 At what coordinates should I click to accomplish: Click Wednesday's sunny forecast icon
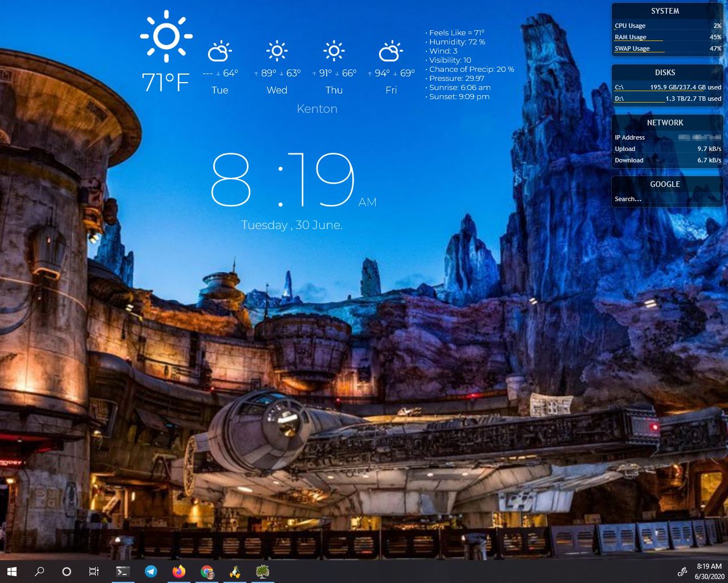[277, 51]
